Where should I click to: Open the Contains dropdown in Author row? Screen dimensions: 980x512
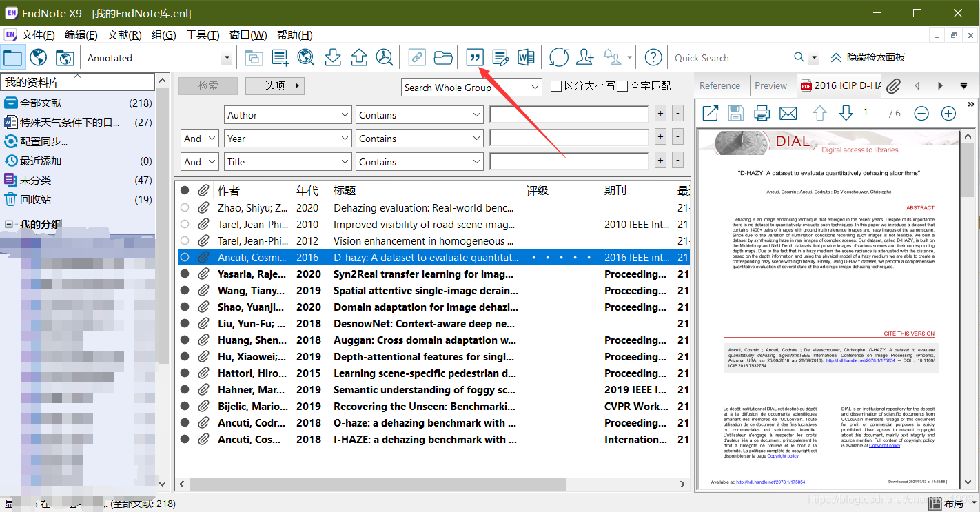pyautogui.click(x=419, y=115)
